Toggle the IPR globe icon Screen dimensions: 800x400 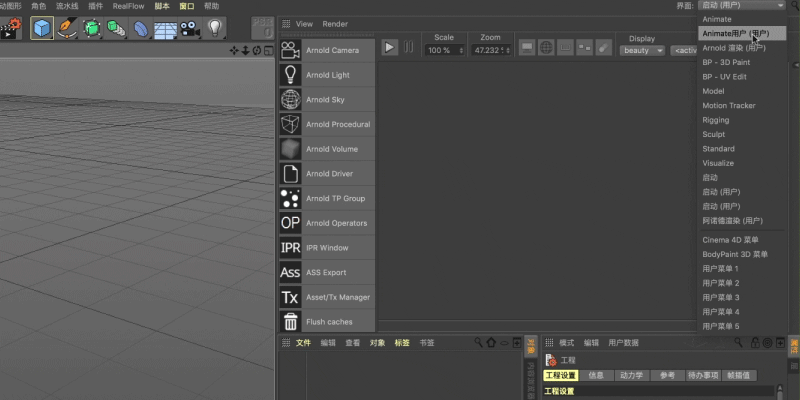click(546, 47)
